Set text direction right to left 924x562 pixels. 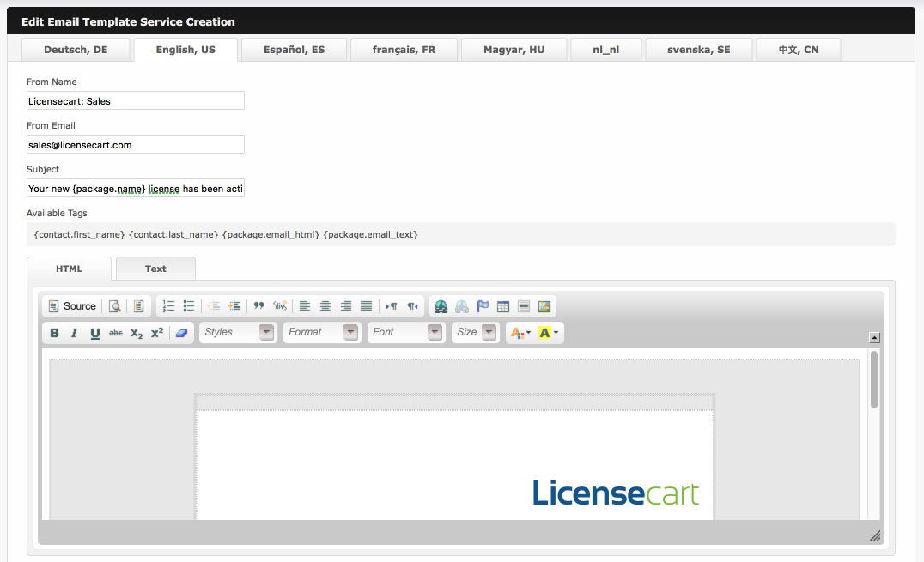(x=412, y=306)
